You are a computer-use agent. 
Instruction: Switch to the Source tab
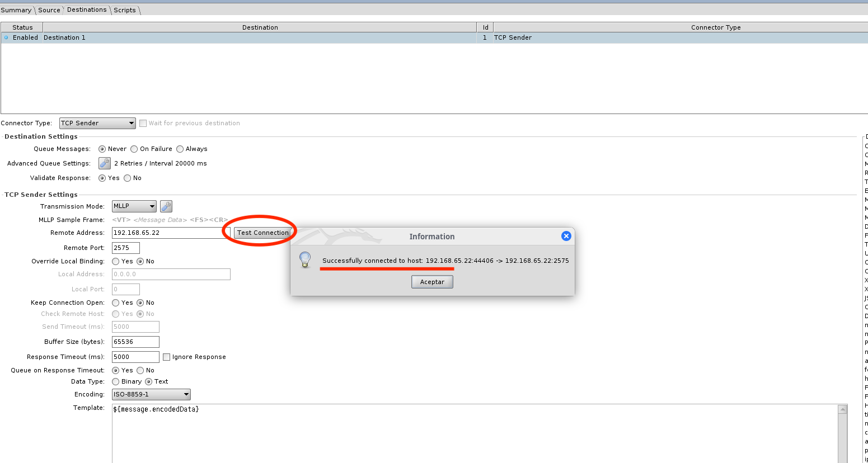coord(49,10)
